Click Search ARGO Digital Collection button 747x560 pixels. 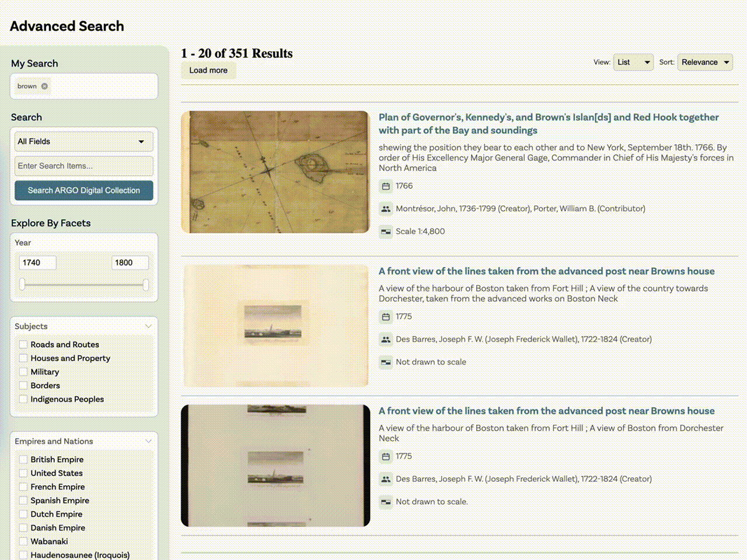pos(84,191)
